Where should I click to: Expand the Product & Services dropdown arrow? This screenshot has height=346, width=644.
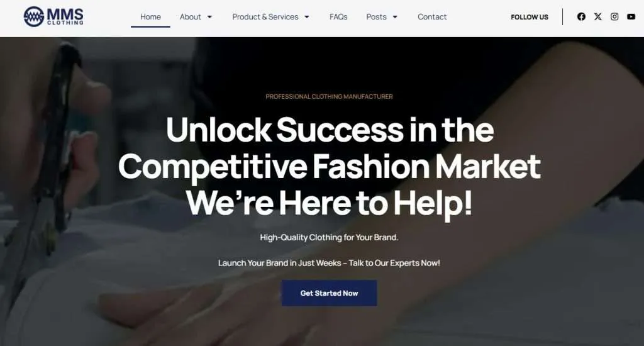(x=307, y=17)
